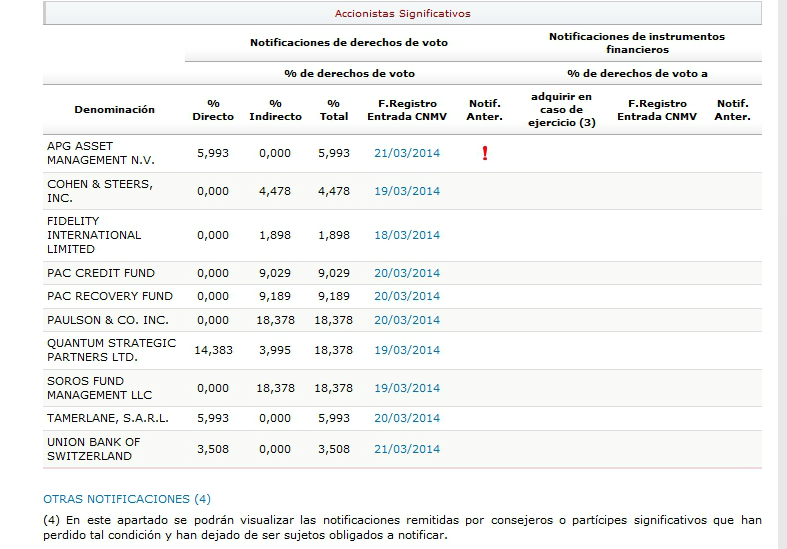Select QUANTUM STRATEGIC PARTNERS LTD. name

coord(111,350)
